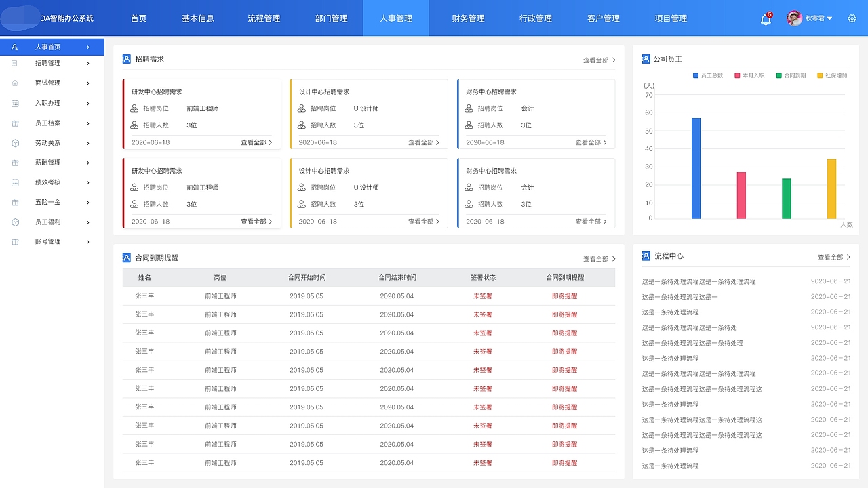Click the pink 本月入职 chart bar
Viewport: 868px width, 488px height.
(741, 195)
